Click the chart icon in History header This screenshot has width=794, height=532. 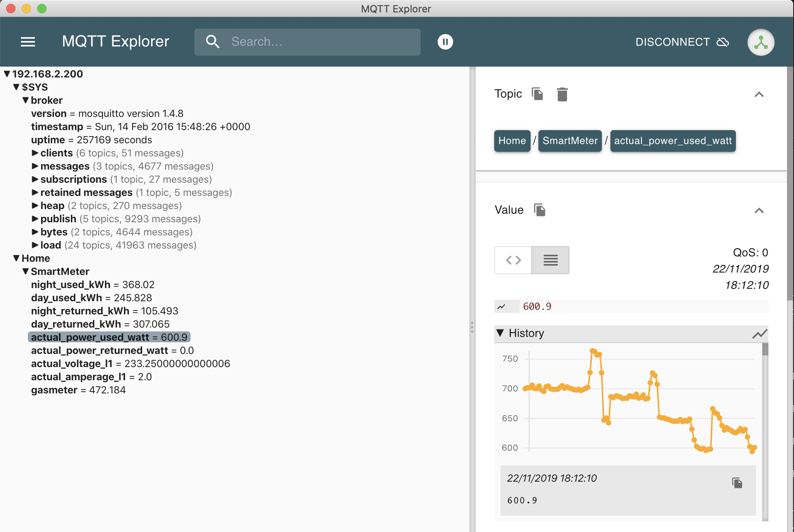click(760, 333)
